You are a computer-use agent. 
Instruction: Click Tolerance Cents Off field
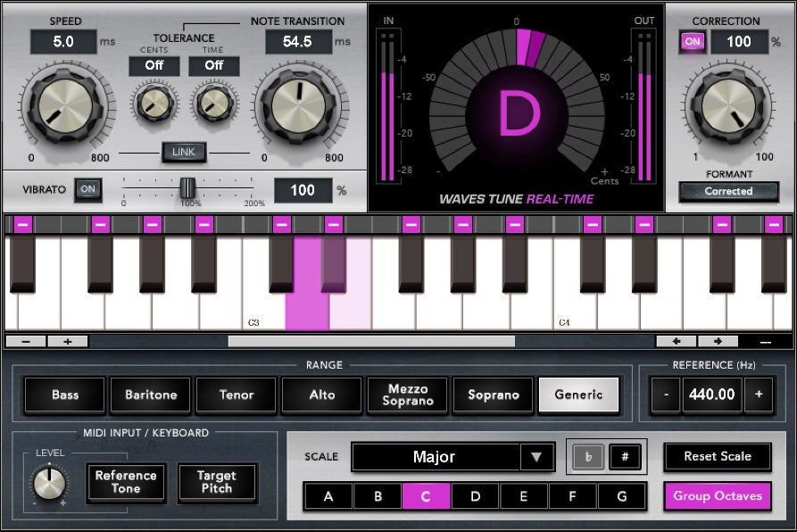click(154, 65)
